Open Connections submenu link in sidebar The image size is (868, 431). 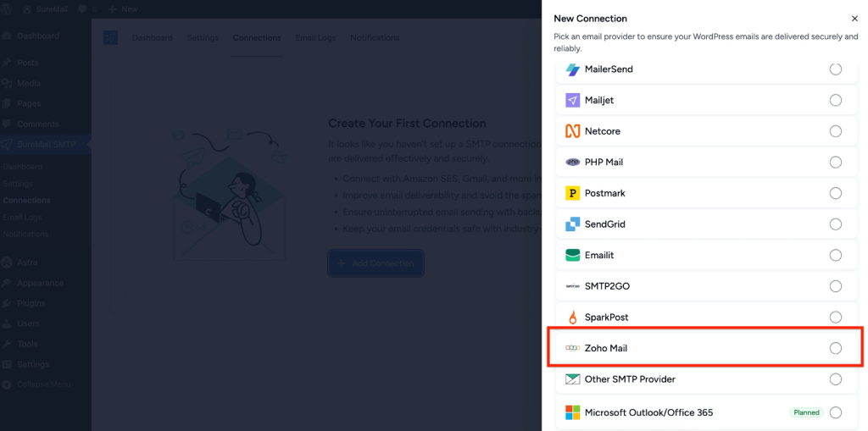click(x=26, y=201)
